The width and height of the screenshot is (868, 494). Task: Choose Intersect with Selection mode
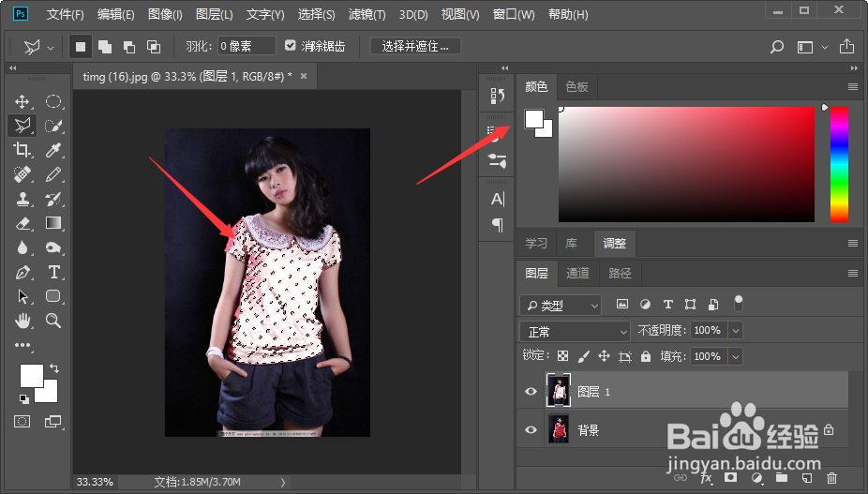click(154, 47)
